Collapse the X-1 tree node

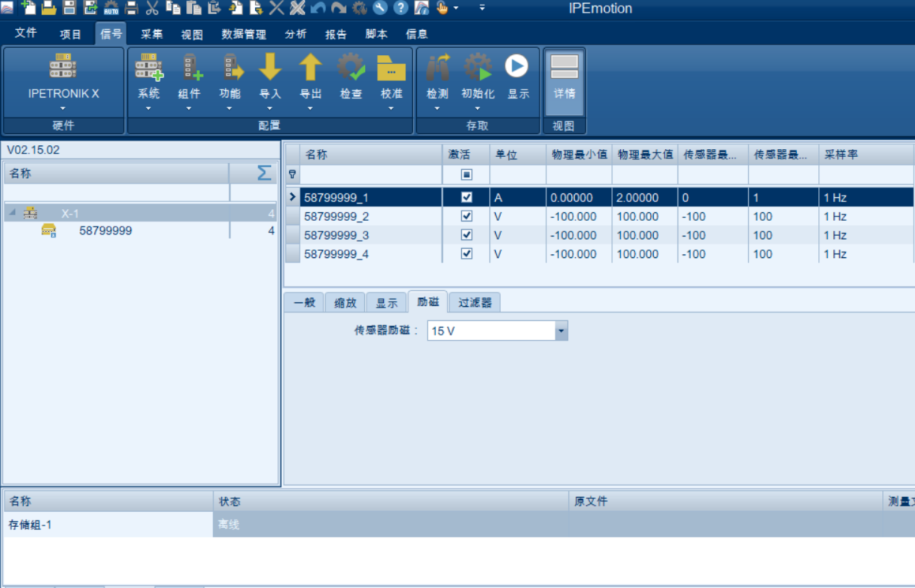pyautogui.click(x=12, y=214)
